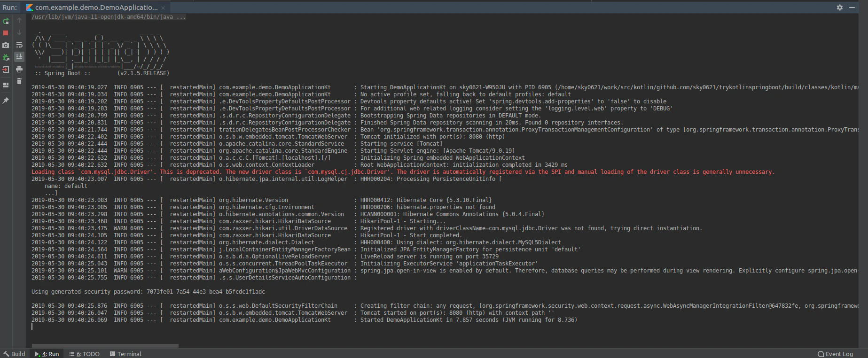This screenshot has height=358, width=868.
Task: Click 'Hibernate Commons Annotations {5.0.4.Final}' line
Action: pyautogui.click(x=288, y=214)
